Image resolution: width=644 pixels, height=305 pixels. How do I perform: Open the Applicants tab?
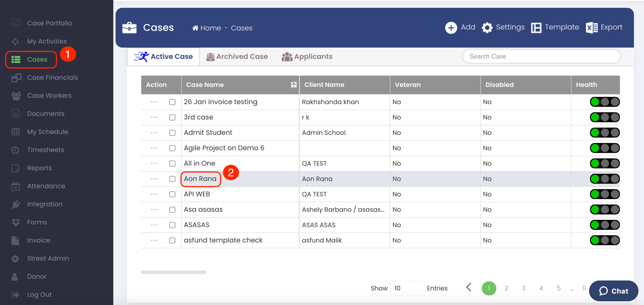point(307,57)
